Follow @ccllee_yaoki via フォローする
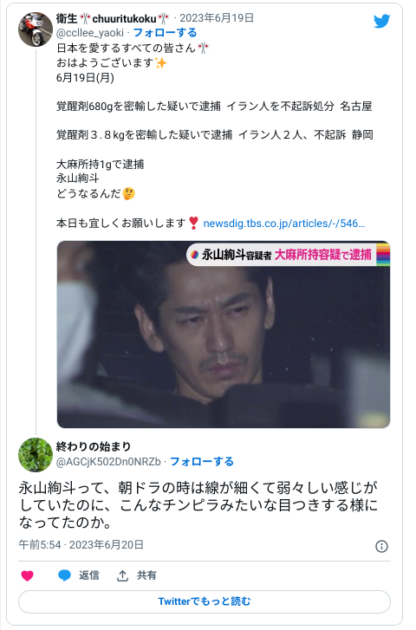Screen dimensions: 416x630 click(165, 33)
